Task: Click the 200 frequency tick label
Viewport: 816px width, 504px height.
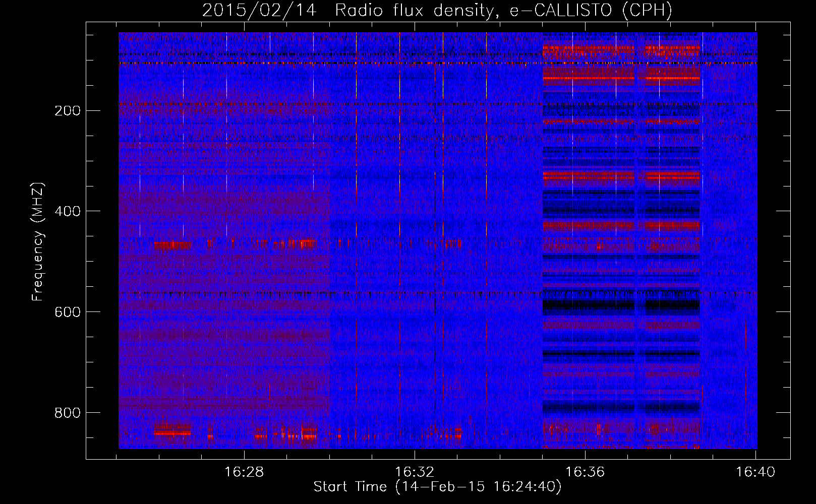Action: pos(68,111)
